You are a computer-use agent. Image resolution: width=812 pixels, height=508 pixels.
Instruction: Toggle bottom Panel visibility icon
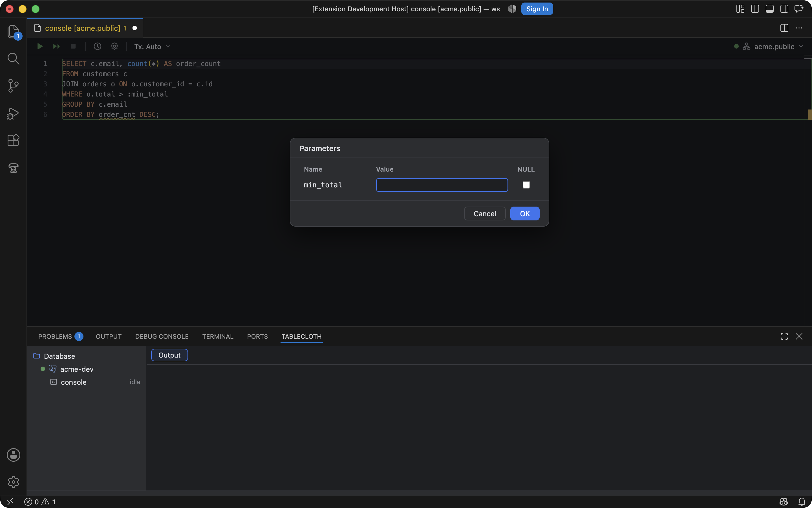click(770, 9)
